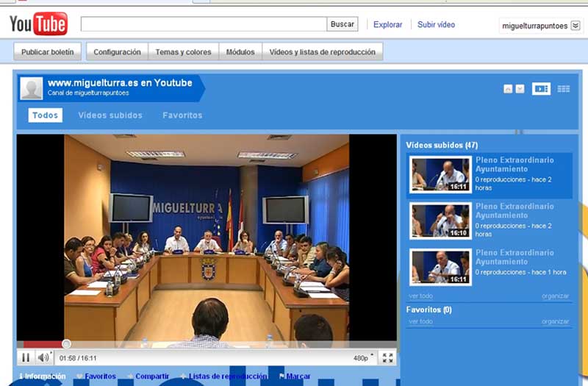The height and width of the screenshot is (386, 588).
Task: Click the YouTube logo
Action: [38, 24]
